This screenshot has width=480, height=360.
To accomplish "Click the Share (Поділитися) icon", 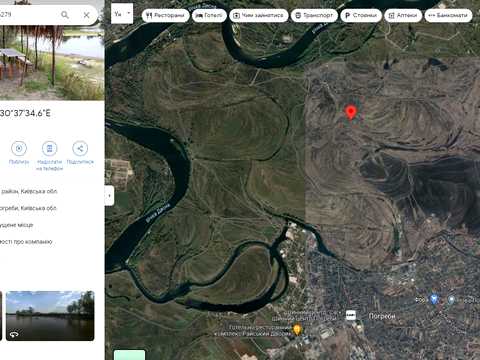I will tap(80, 148).
